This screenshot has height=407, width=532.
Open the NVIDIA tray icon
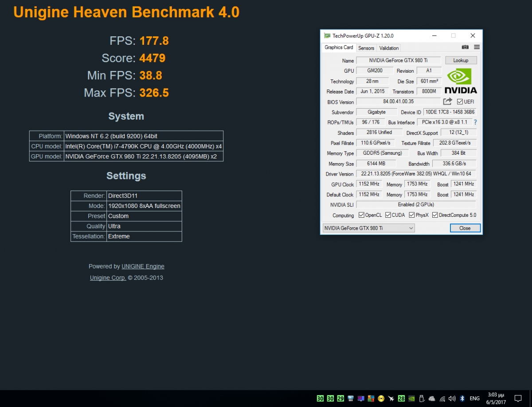pyautogui.click(x=411, y=398)
